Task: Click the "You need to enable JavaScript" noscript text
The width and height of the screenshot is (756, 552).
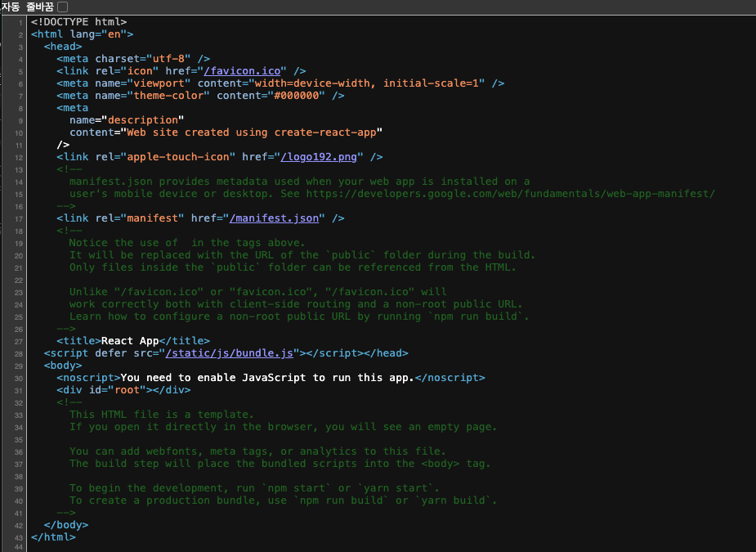Action: [267, 378]
